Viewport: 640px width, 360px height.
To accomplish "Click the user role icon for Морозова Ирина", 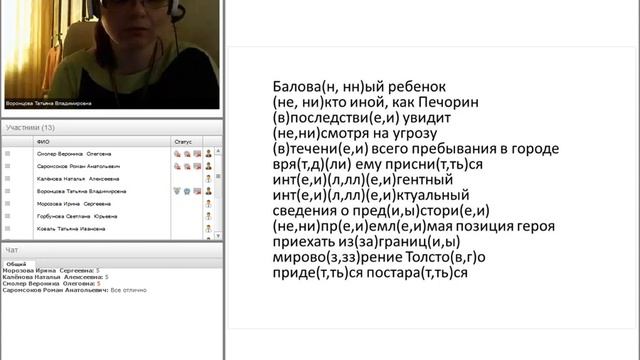I will coord(209,203).
